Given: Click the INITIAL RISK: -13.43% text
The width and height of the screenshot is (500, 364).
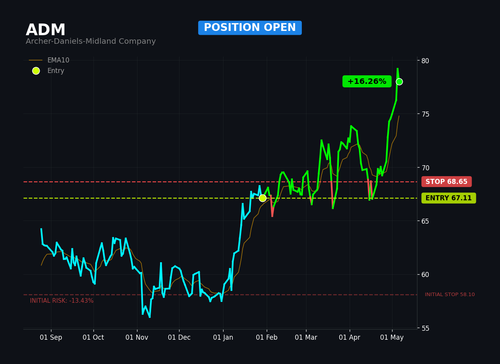Looking at the screenshot, I should (62, 301).
